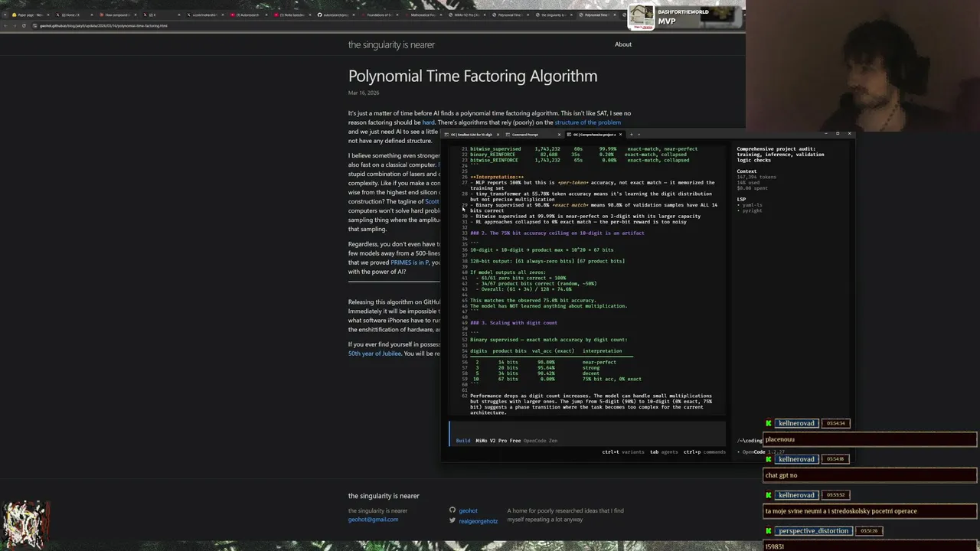980x551 pixels.
Task: Open the 'Mathematical Foundations' browser tab
Action: pos(423,15)
